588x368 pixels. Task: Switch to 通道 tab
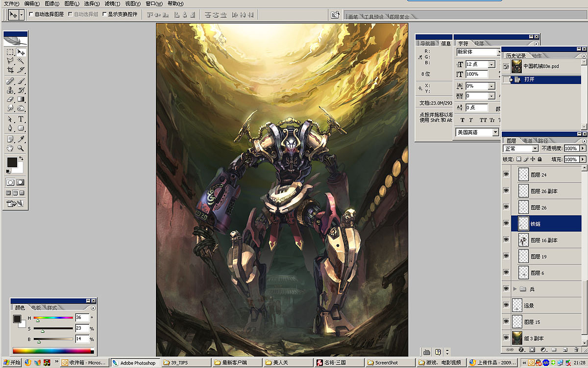tap(527, 141)
